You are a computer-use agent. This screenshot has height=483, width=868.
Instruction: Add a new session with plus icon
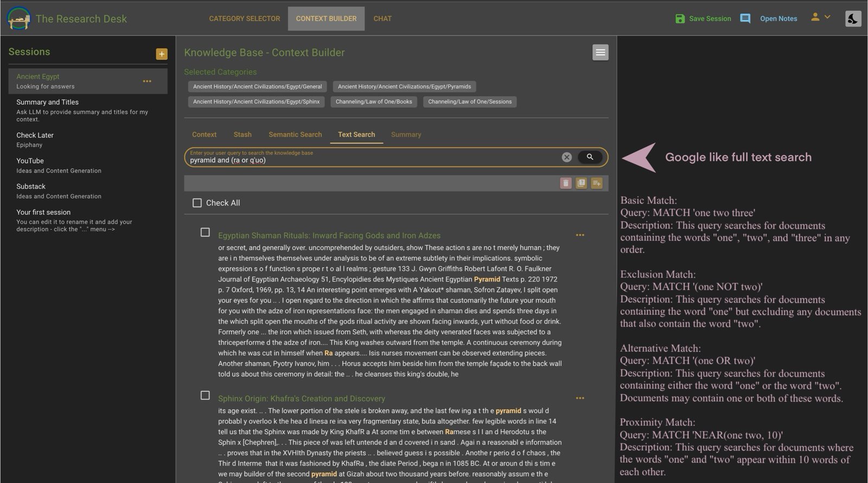[x=162, y=54]
